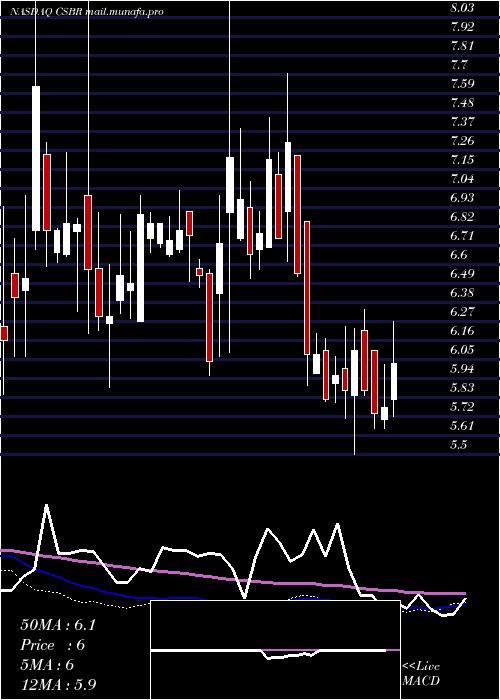The width and height of the screenshot is (500, 700).
Task: Click the 7.81 price axis label
Action: [x=464, y=46]
